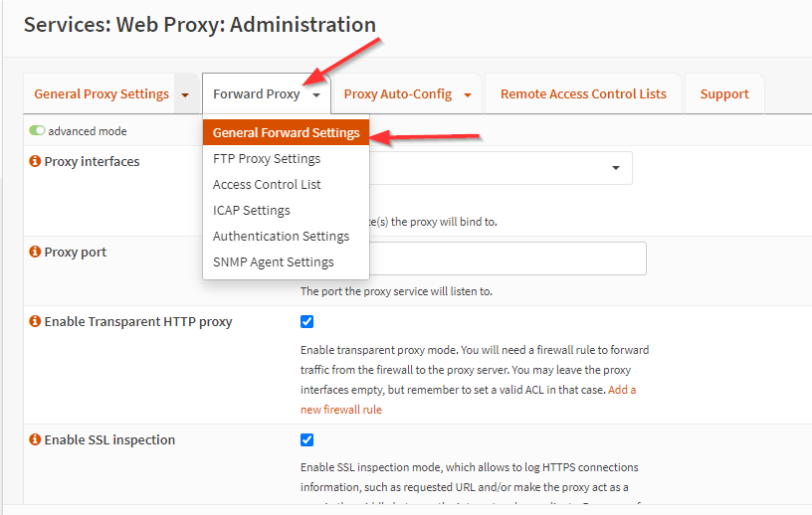Open the Support tab

pos(724,93)
